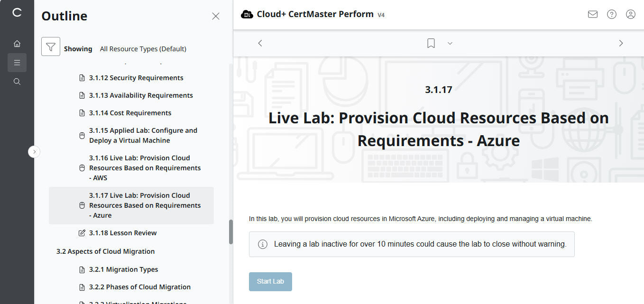644x304 pixels.
Task: Expand the bookmark dropdown chevron
Action: click(450, 43)
